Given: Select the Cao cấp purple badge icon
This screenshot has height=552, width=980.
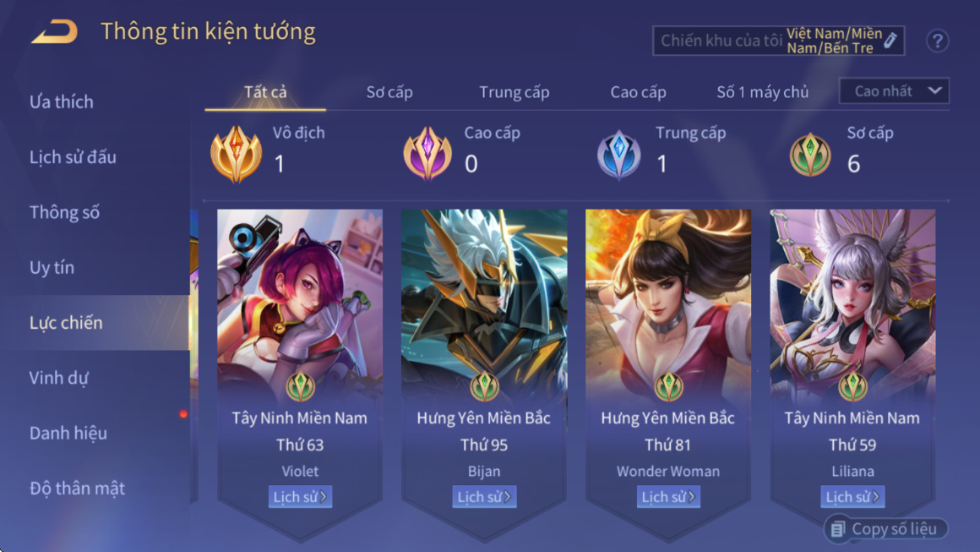Looking at the screenshot, I should click(x=427, y=154).
